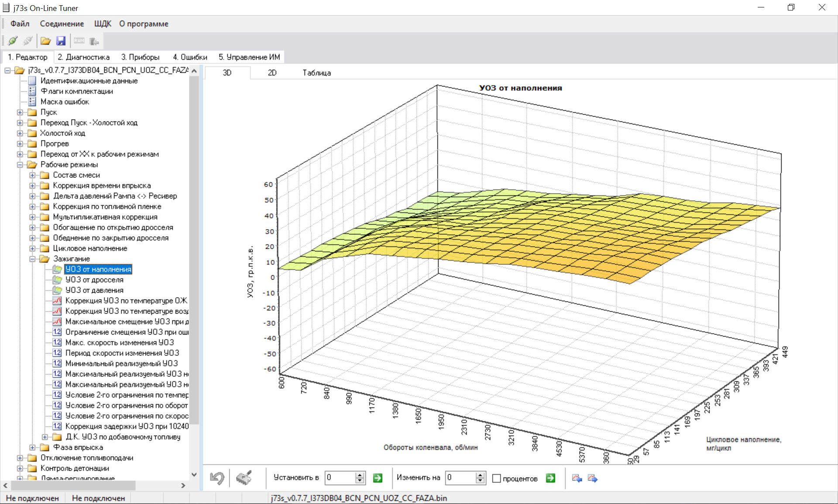Apply 'Изменить на' value with its green arrow
Viewport: 838px width, 504px height.
(550, 478)
